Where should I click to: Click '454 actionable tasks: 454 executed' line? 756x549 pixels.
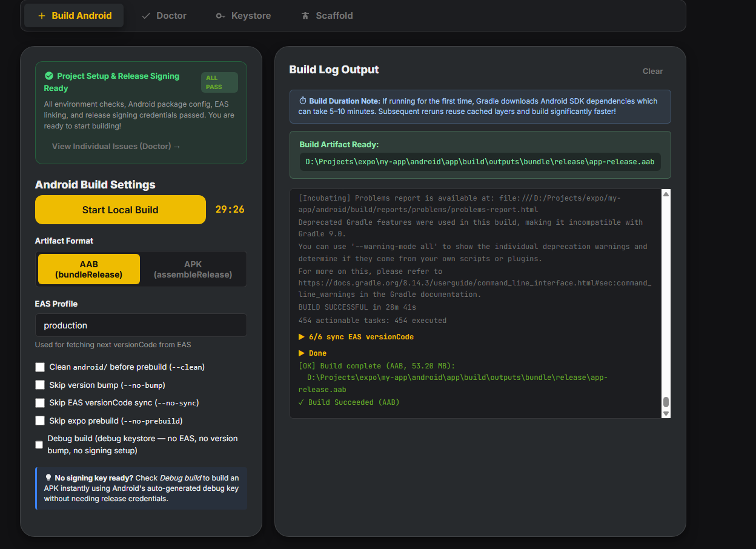pyautogui.click(x=373, y=321)
